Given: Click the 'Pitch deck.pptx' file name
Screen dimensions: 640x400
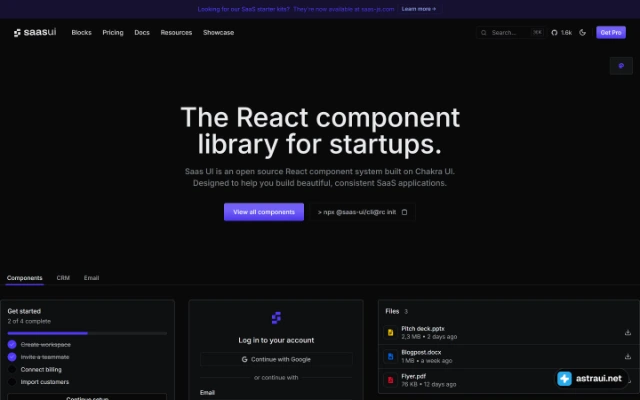Looking at the screenshot, I should [423, 329].
